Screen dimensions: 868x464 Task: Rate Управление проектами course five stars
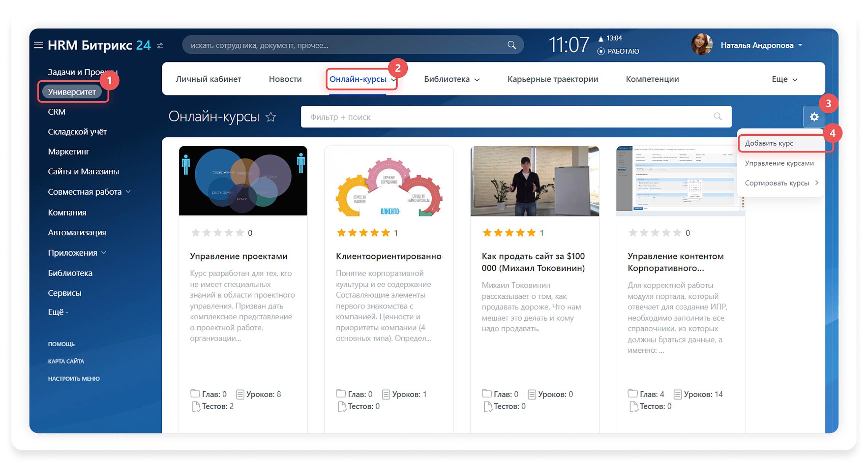click(239, 233)
